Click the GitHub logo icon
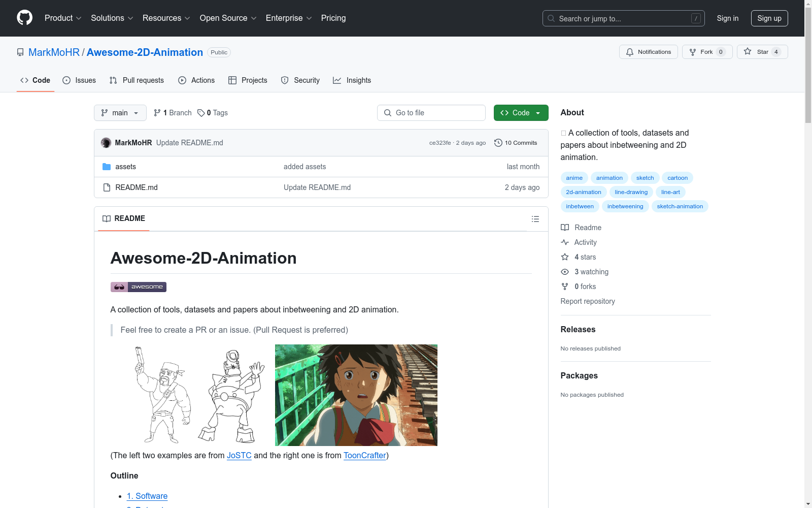This screenshot has width=812, height=508. tap(24, 18)
